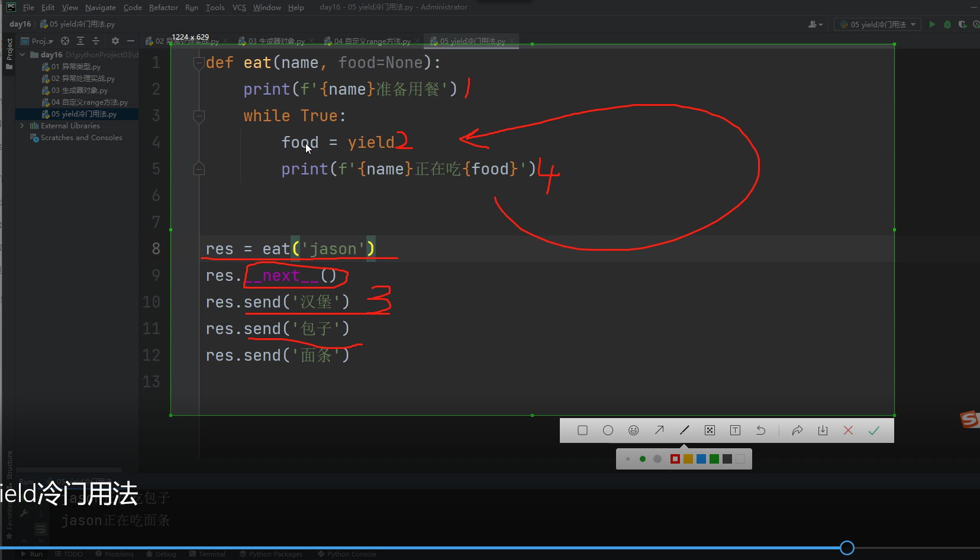Toggle the Project side panel tab
This screenshot has width=980, height=560.
(9, 53)
